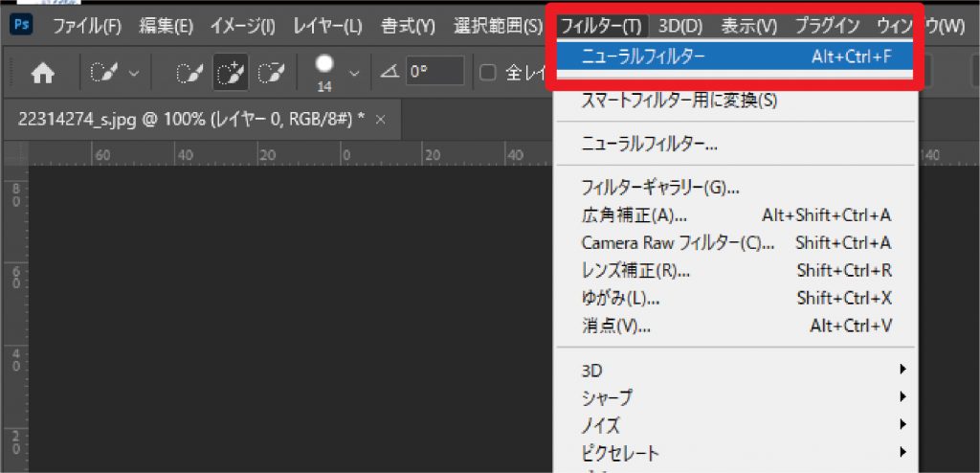Close the 22314274_s.jpg document tab

(381, 120)
